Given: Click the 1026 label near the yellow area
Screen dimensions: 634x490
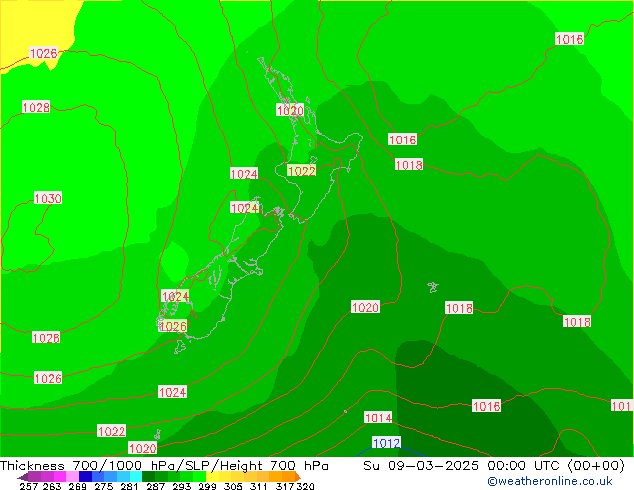Looking at the screenshot, I should [44, 53].
